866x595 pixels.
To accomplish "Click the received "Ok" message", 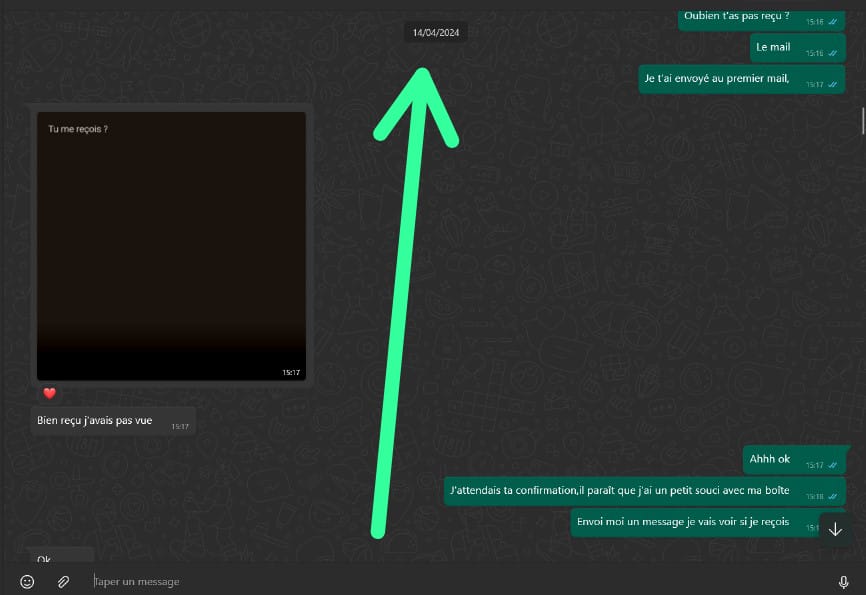I will [x=45, y=558].
